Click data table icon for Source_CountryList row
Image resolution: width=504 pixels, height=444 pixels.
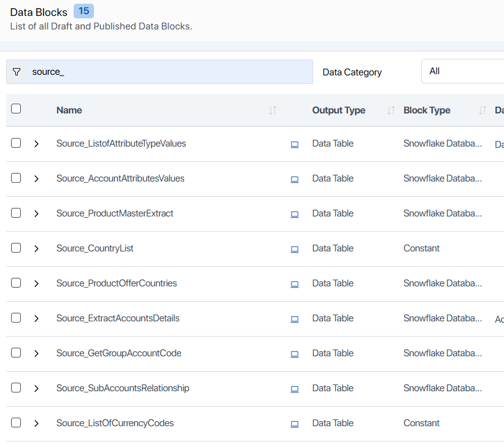(x=295, y=249)
